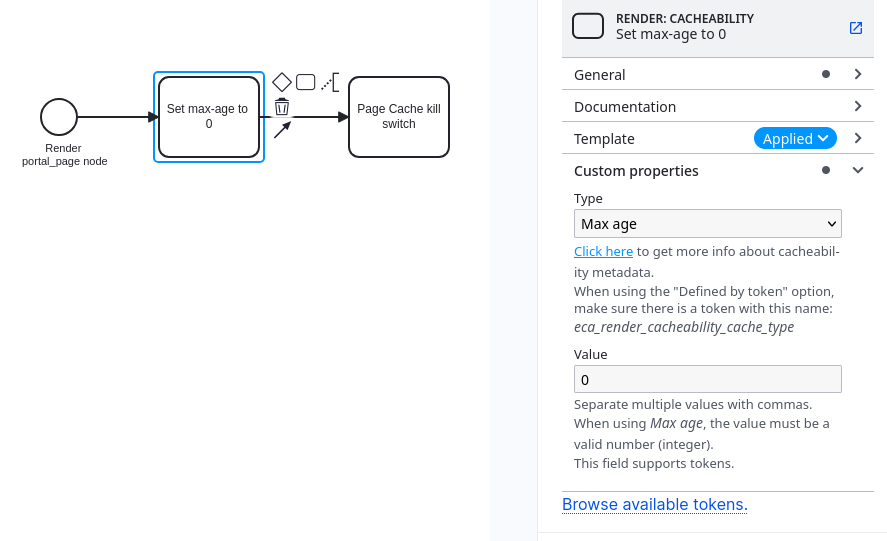
Task: Open the Browse available tokens link
Action: point(655,504)
